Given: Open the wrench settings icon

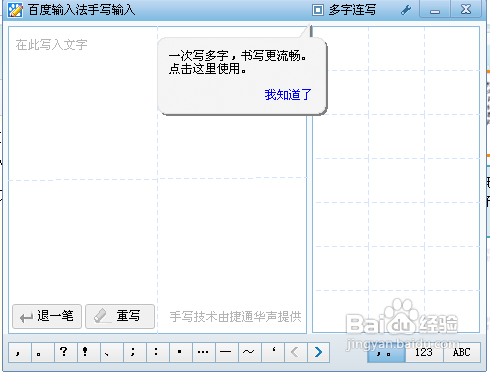Looking at the screenshot, I should [x=406, y=10].
